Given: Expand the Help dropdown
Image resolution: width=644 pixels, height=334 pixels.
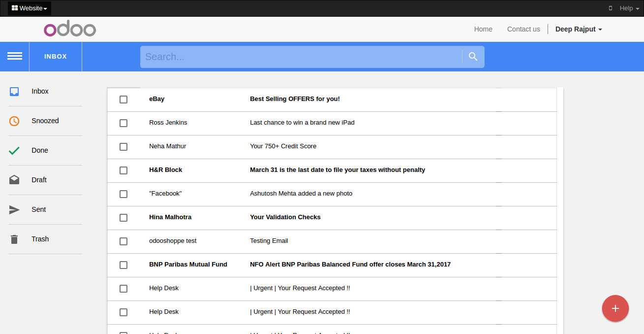Looking at the screenshot, I should click(x=629, y=8).
